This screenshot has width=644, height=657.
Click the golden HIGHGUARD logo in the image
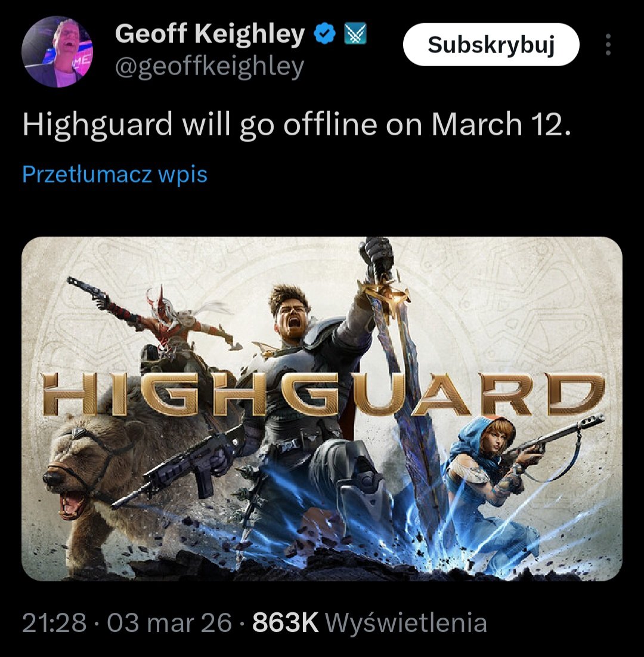(323, 395)
